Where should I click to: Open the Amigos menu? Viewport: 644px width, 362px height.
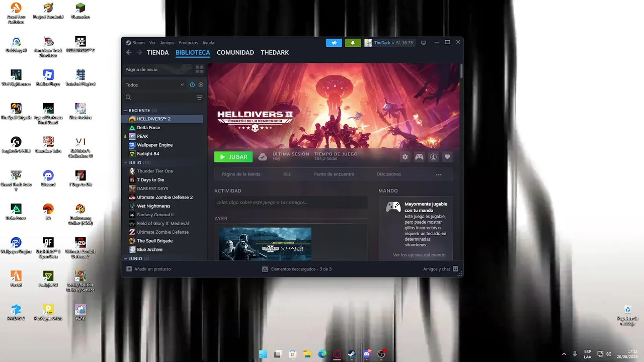point(167,43)
